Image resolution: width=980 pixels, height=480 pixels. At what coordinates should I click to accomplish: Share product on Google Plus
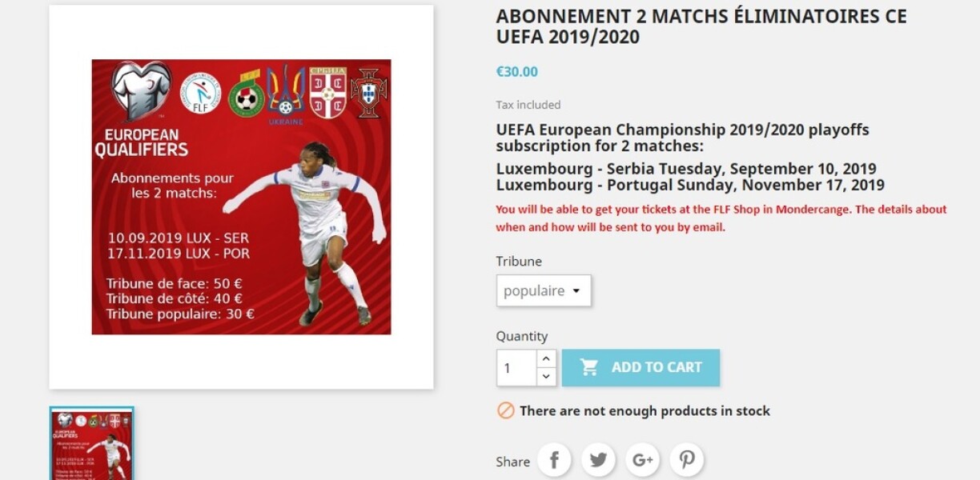(x=643, y=460)
